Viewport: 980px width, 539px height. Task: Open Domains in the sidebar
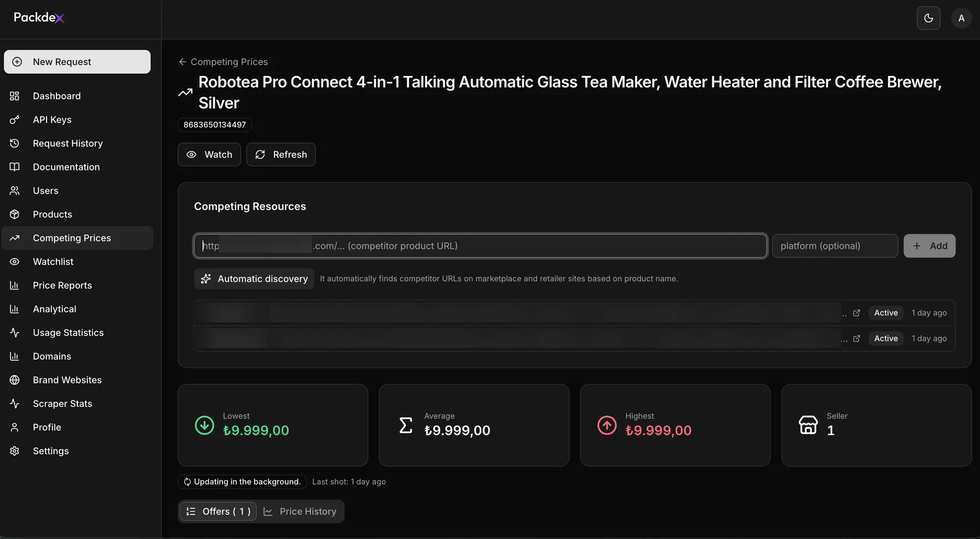77,356
